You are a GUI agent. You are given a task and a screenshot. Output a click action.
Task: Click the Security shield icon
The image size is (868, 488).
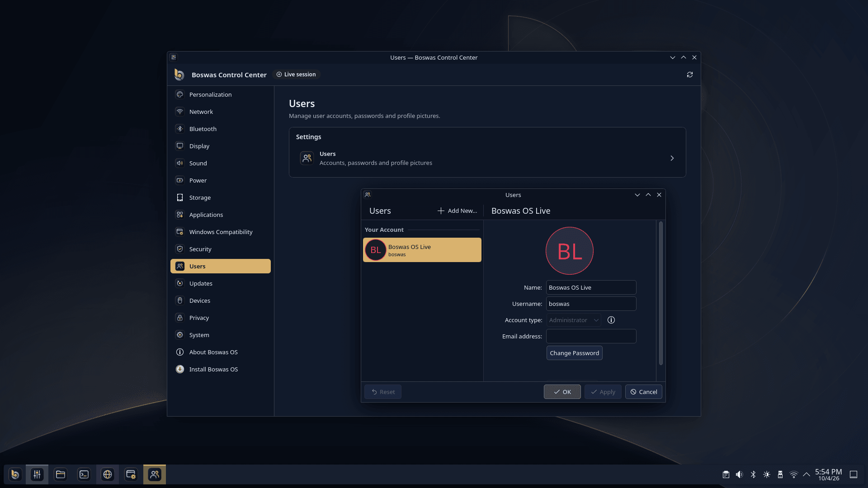[x=180, y=249]
